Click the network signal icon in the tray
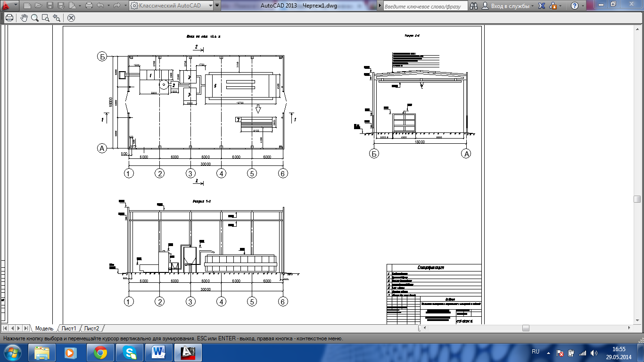This screenshot has height=362, width=644. click(x=583, y=353)
